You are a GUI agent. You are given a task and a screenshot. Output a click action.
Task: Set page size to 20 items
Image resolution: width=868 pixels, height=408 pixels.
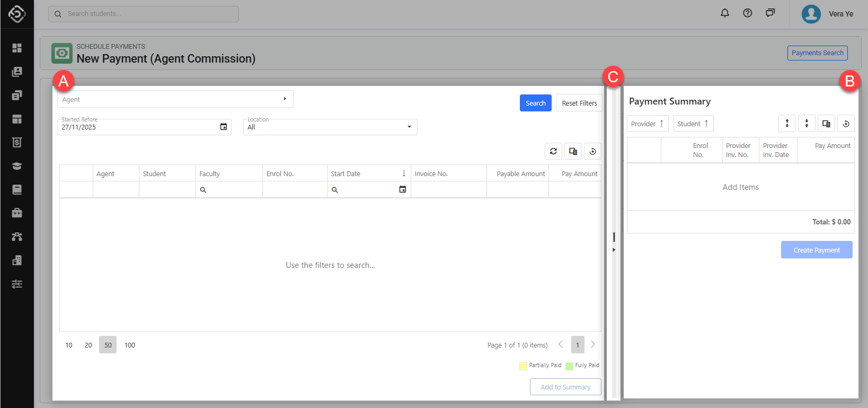pyautogui.click(x=88, y=345)
